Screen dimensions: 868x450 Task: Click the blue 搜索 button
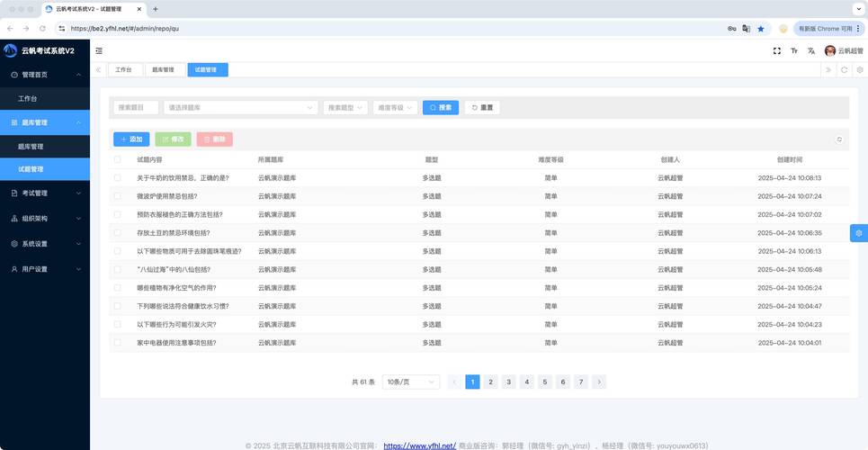(440, 107)
